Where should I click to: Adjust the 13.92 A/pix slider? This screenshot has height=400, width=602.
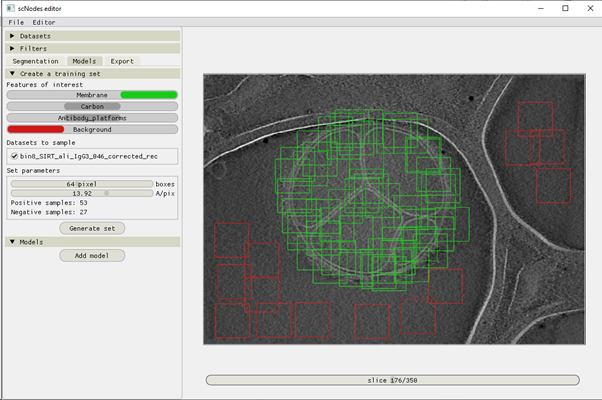(x=82, y=193)
